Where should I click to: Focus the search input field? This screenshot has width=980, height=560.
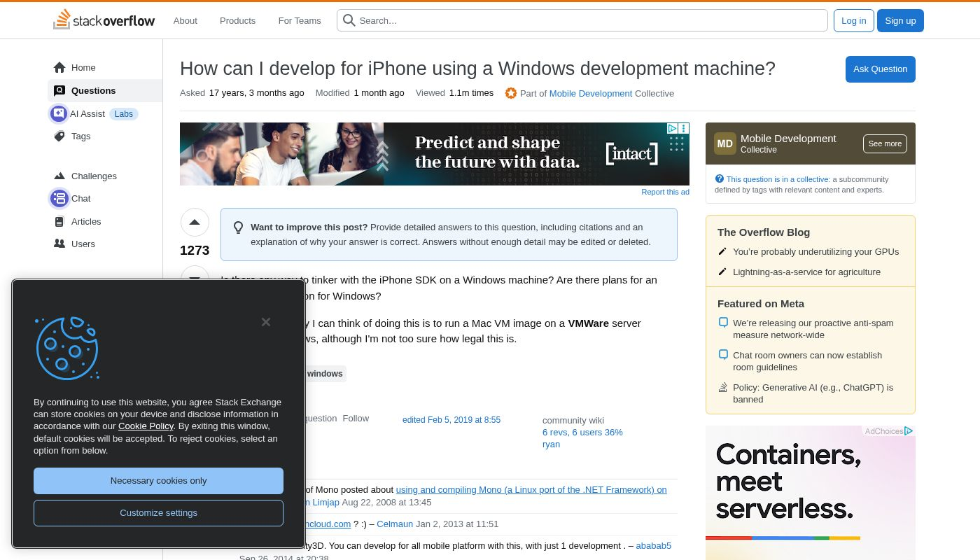[x=588, y=21]
